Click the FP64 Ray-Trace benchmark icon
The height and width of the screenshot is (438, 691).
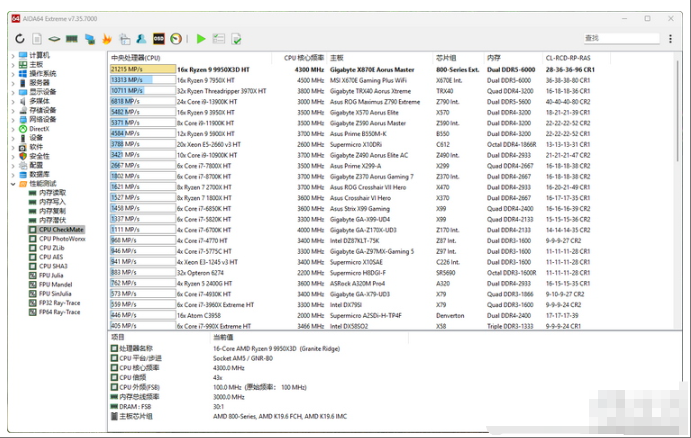[x=32, y=312]
